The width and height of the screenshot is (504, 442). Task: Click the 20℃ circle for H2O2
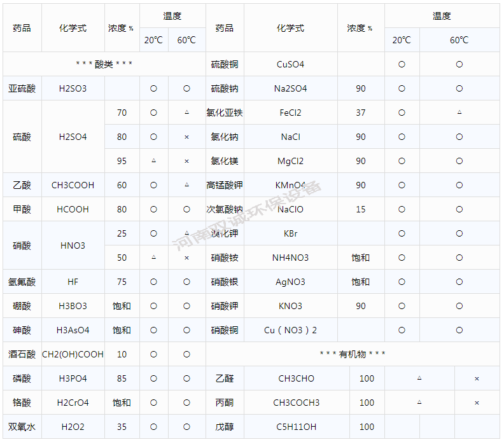click(x=153, y=427)
